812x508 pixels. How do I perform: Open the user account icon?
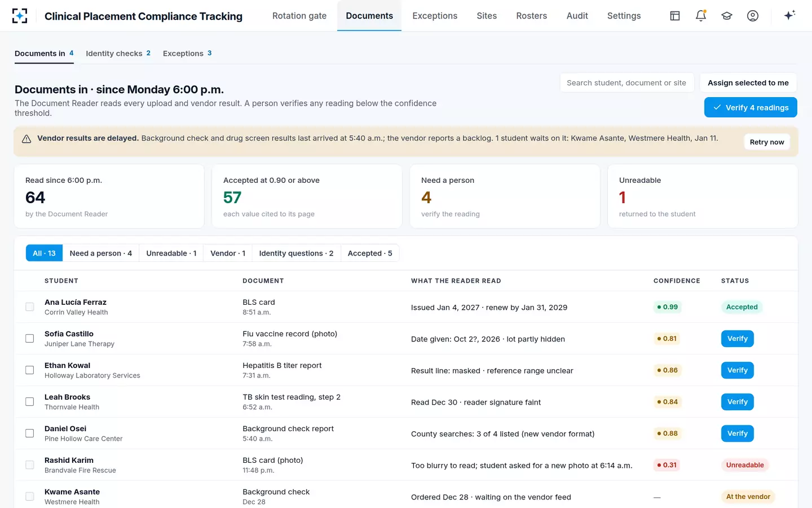pyautogui.click(x=753, y=16)
